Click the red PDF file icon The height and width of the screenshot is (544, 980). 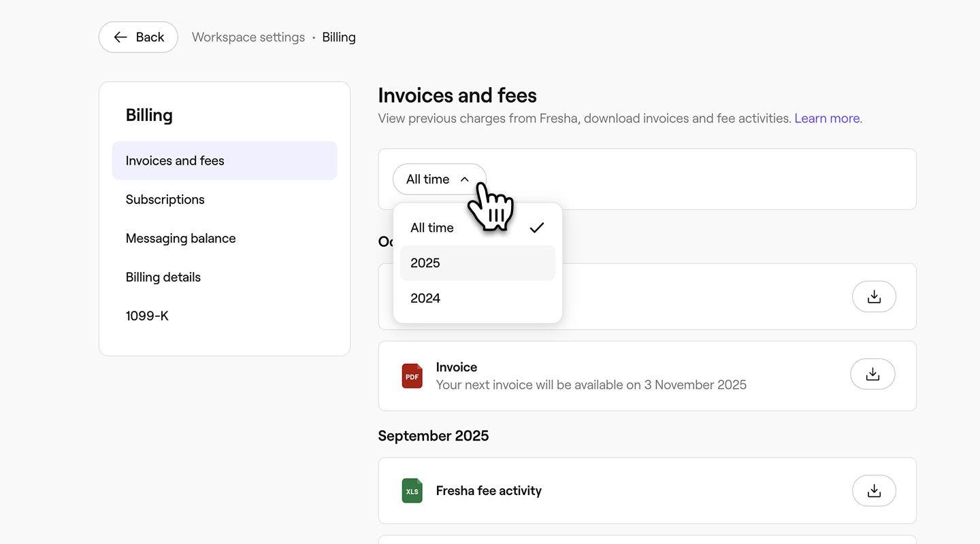coord(412,376)
